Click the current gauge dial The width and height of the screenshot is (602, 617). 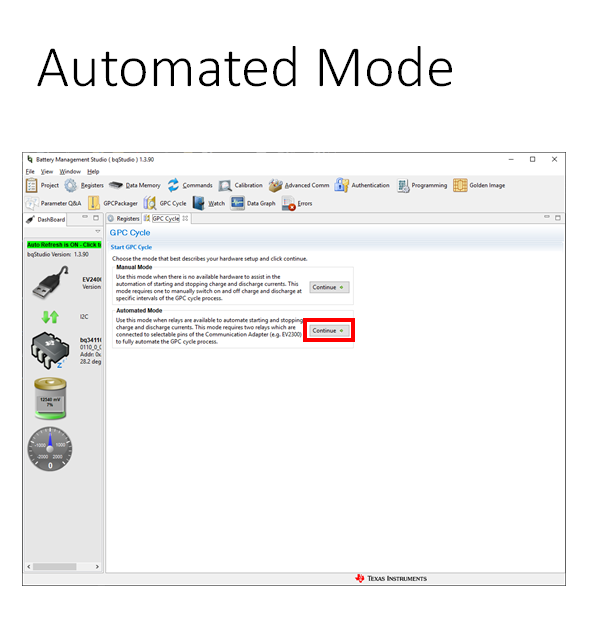[50, 449]
